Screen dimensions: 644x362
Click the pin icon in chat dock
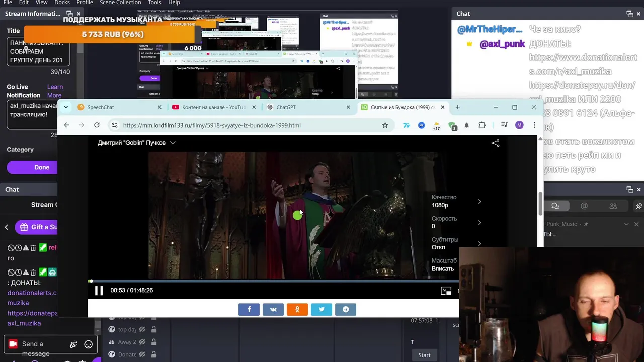point(639,206)
